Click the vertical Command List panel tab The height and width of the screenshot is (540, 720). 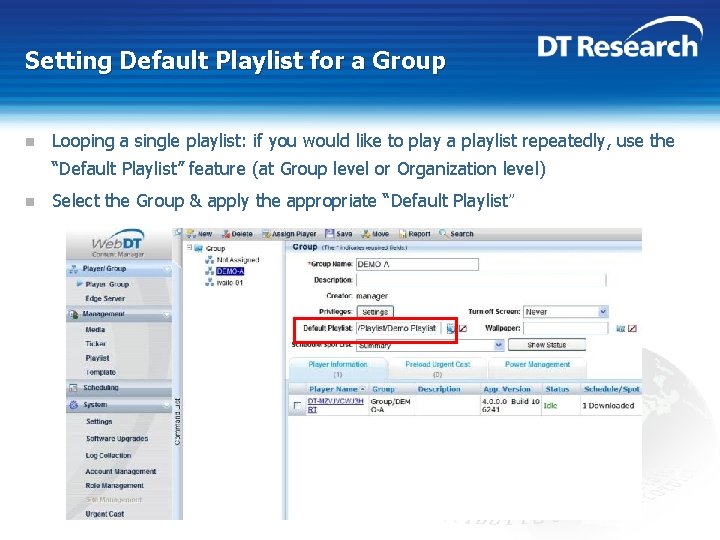pyautogui.click(x=178, y=421)
